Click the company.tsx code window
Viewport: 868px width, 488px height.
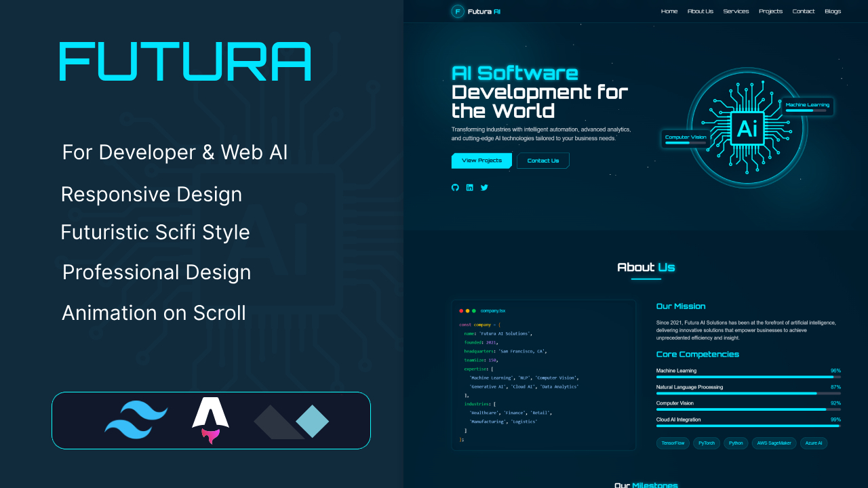point(544,375)
